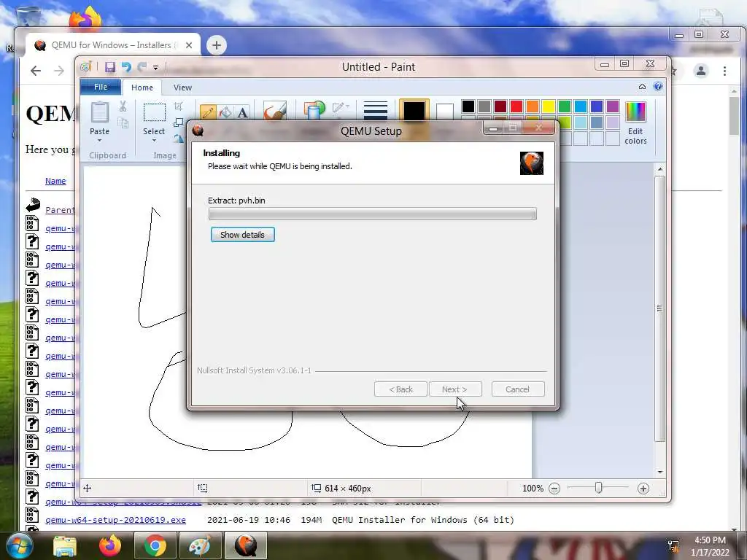Screen dimensions: 747x560
Task: Click the Cut scissors icon
Action: coord(123,106)
